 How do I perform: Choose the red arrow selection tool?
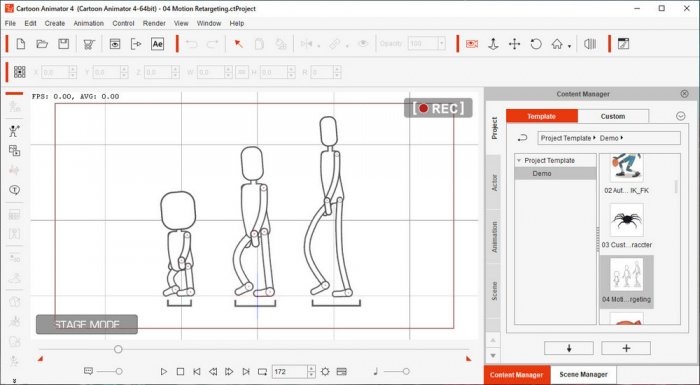[x=238, y=44]
